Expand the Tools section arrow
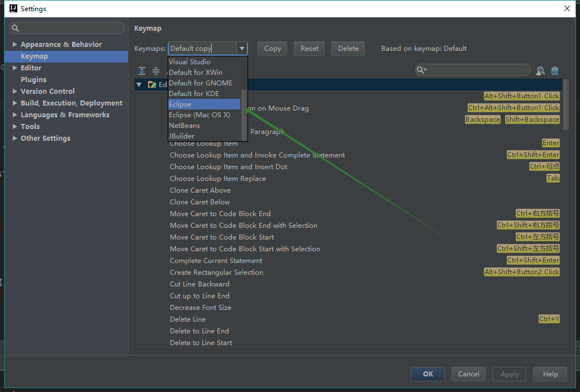This screenshot has height=392, width=580. pyautogui.click(x=15, y=126)
